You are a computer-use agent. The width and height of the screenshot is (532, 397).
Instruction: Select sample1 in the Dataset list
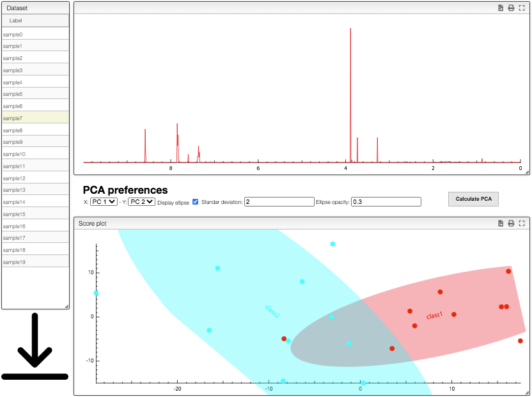pos(35,46)
